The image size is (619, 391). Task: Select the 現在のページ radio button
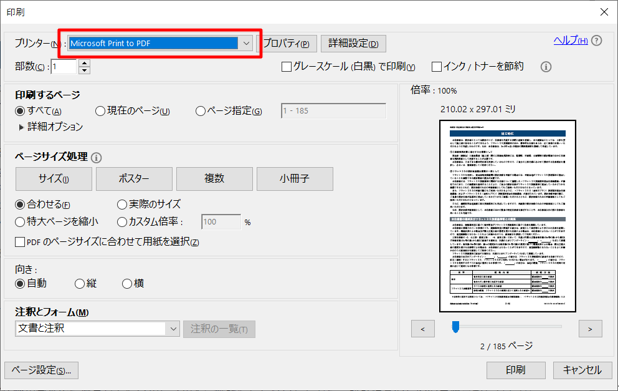tap(100, 111)
